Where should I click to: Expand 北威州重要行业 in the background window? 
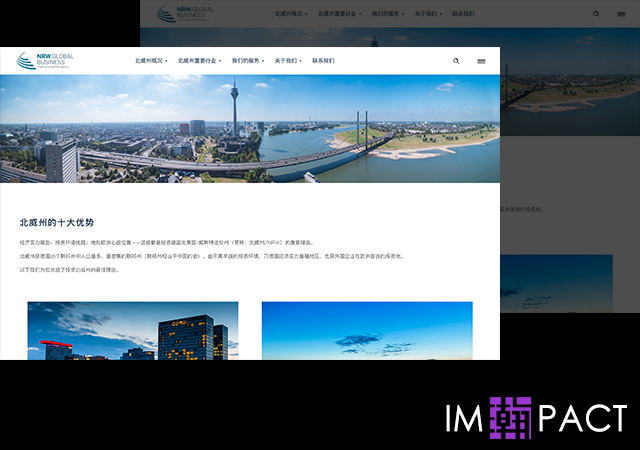click(340, 13)
